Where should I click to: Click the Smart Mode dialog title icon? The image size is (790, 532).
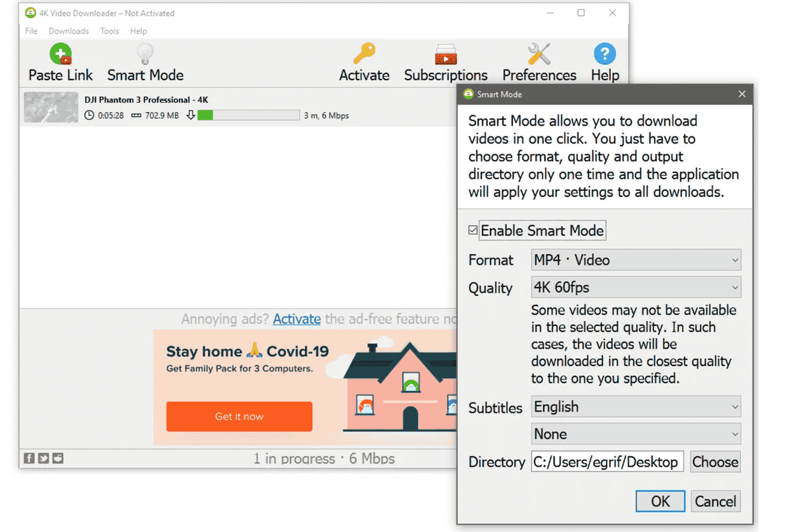(468, 94)
